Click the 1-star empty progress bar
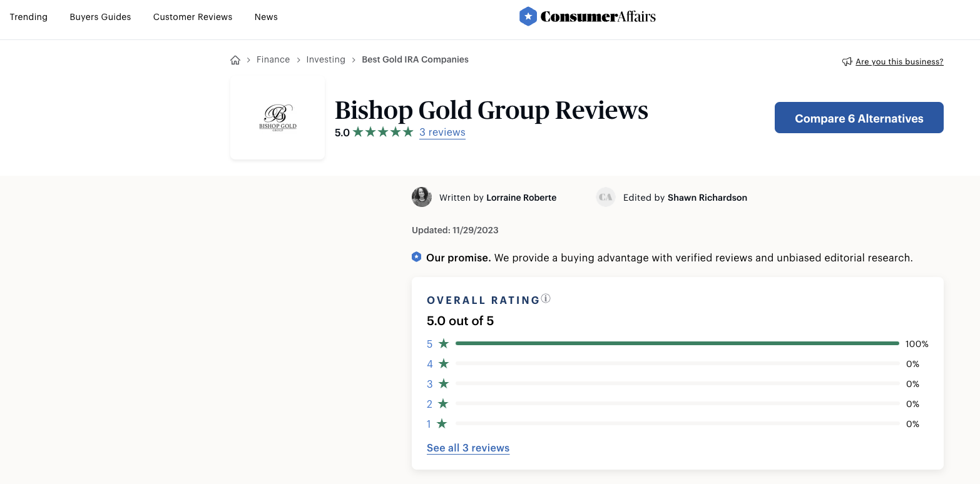This screenshot has height=484, width=980. 677,423
